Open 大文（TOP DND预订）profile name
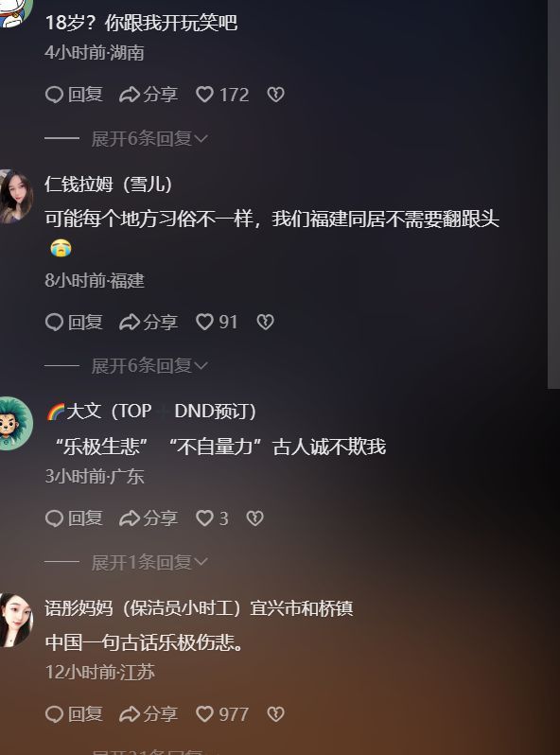 point(150,412)
